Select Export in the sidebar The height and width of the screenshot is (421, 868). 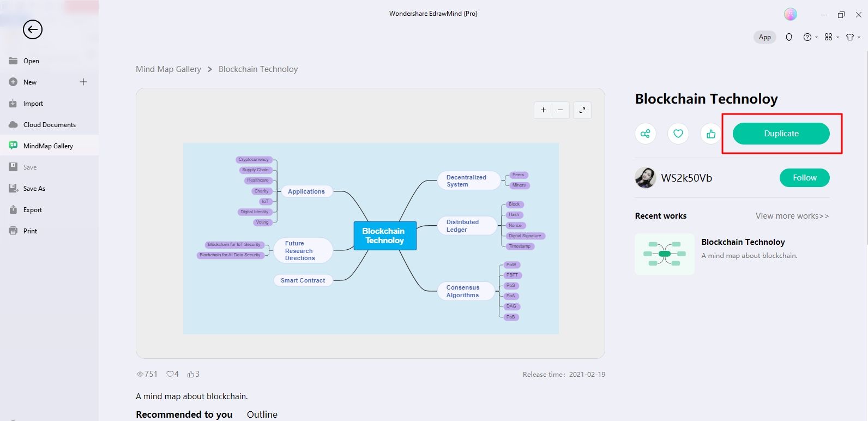coord(49,210)
